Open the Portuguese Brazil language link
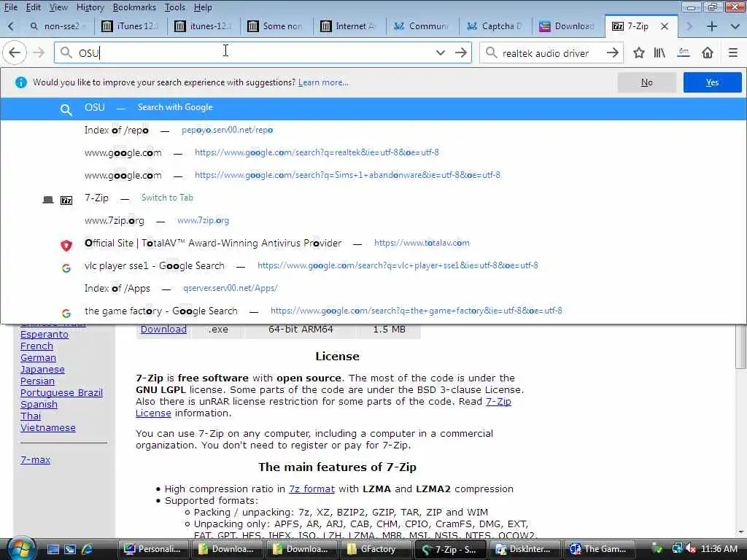The image size is (747, 560). pos(61,393)
